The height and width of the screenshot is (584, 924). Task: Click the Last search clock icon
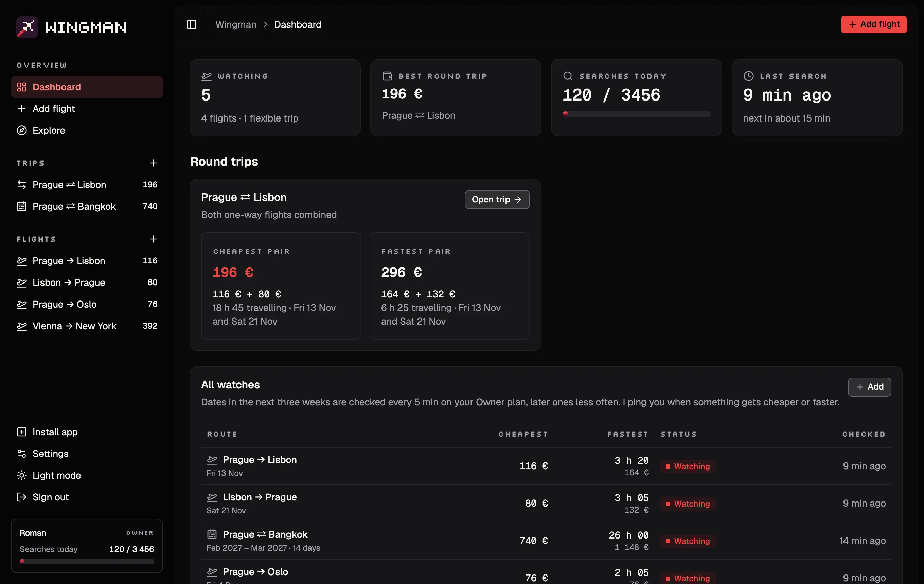(x=749, y=76)
